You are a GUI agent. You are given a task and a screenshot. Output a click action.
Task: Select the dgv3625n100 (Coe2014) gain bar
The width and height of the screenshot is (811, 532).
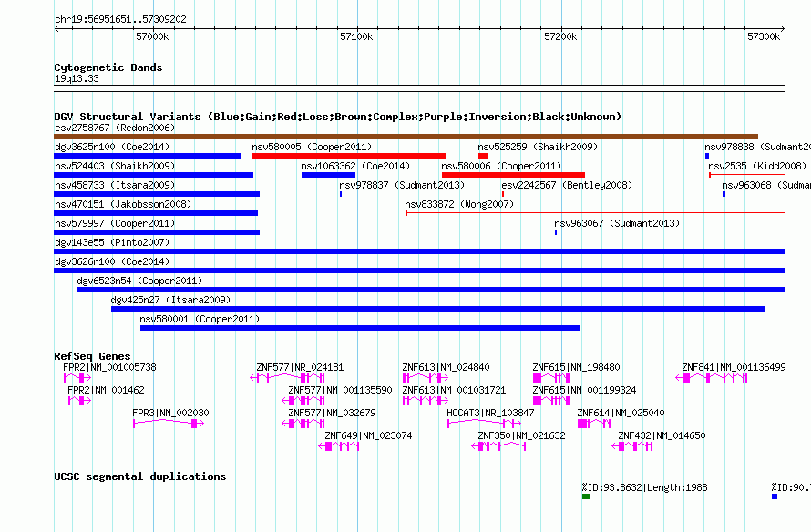148,156
